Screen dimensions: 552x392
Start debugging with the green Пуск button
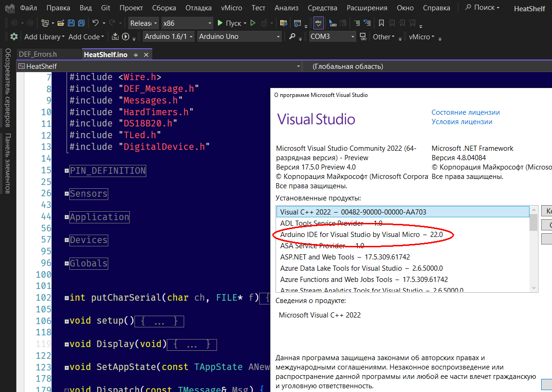point(230,23)
